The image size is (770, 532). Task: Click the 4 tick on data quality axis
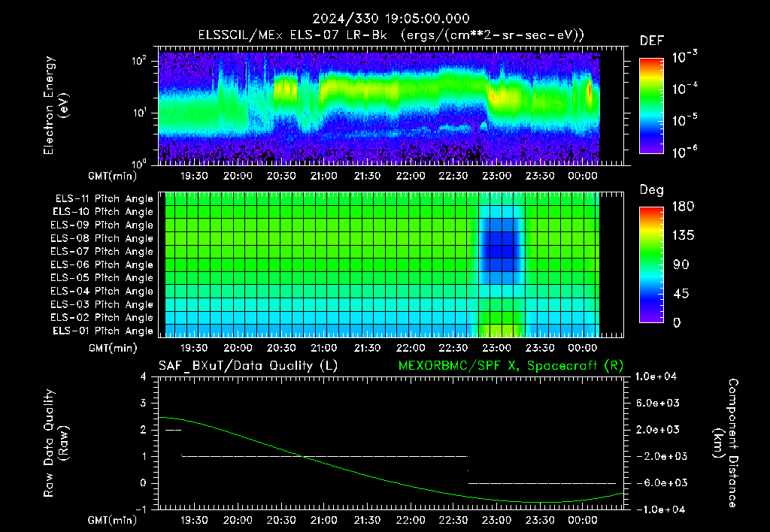(144, 377)
